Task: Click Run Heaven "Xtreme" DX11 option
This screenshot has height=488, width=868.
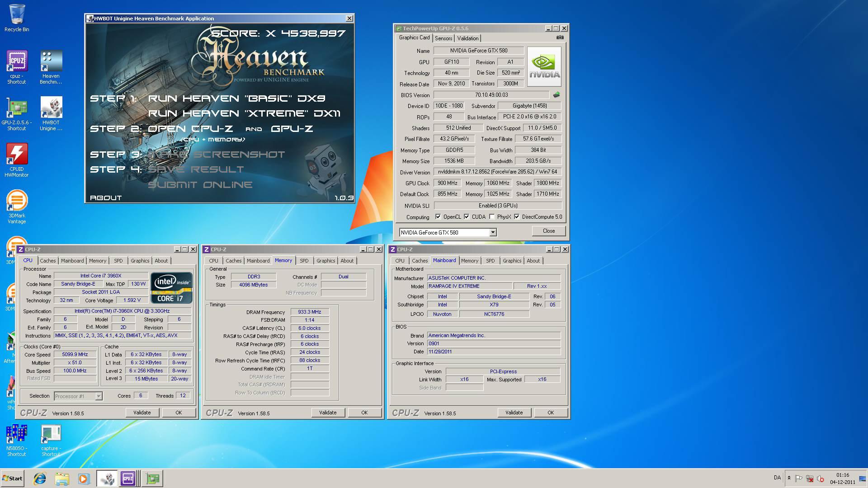Action: 244,113
